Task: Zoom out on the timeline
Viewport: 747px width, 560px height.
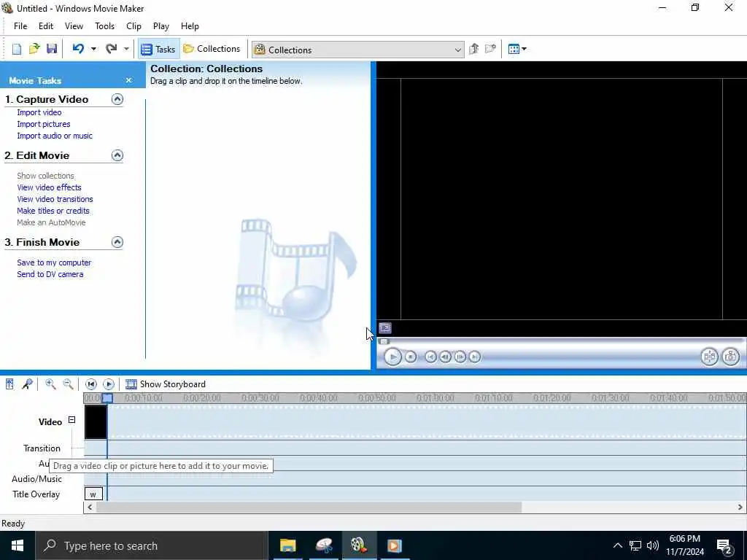Action: click(68, 384)
